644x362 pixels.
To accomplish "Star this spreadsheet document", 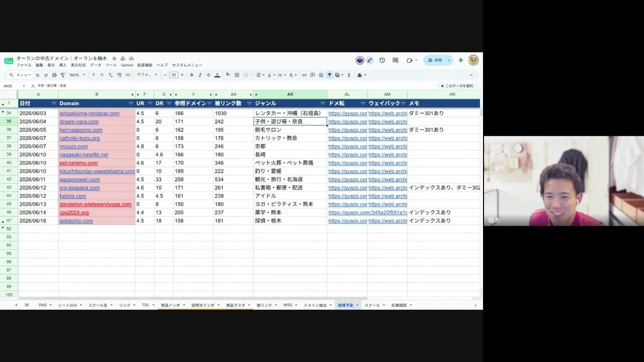I will pos(115,59).
